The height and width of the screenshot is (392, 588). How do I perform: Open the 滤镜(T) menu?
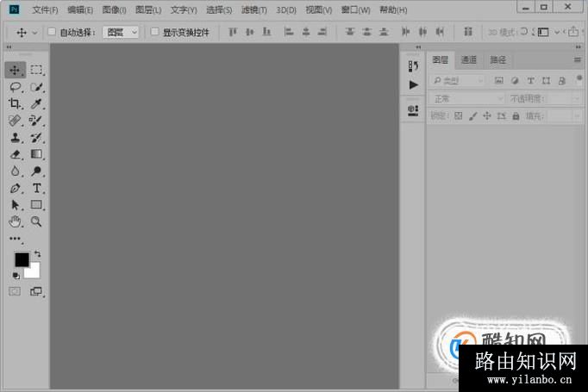click(254, 10)
